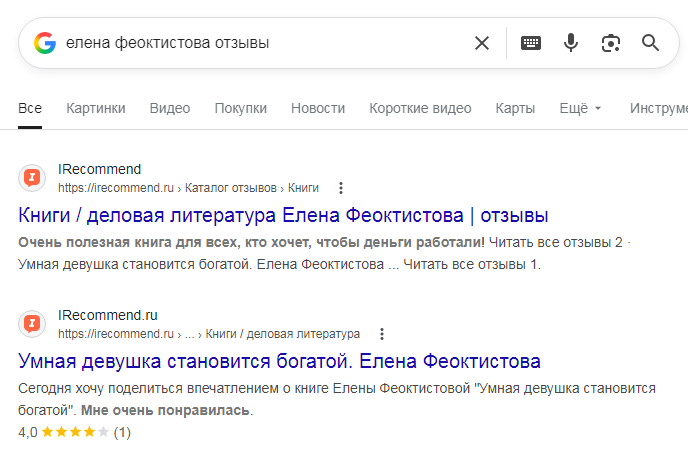688x457 pixels.
Task: Open the on-screen keyboard input tool
Action: pyautogui.click(x=531, y=43)
